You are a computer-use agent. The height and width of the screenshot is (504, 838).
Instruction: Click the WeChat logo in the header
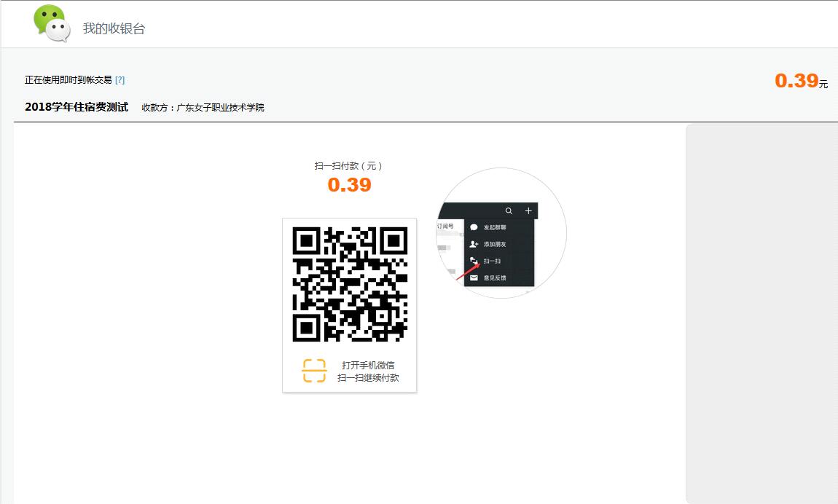click(x=52, y=23)
